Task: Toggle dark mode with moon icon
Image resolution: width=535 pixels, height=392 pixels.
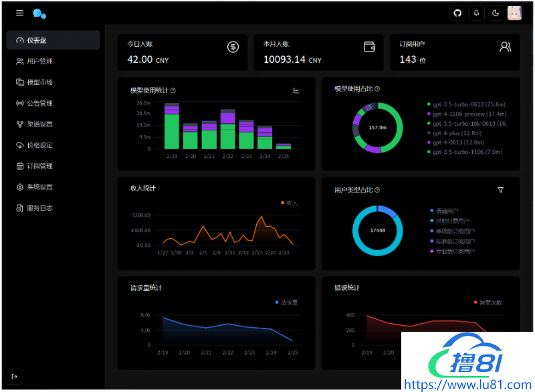Action: [x=496, y=13]
